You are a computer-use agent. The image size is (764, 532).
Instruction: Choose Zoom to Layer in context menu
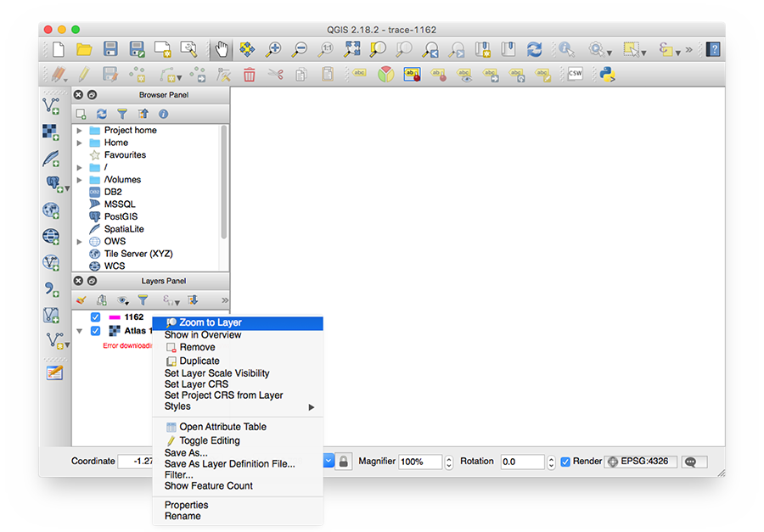click(238, 323)
